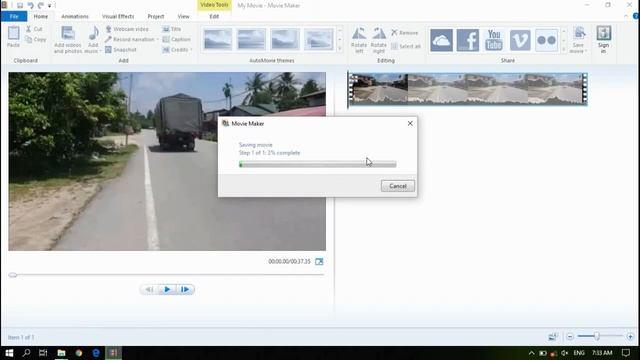Select the last visible AutoMovie theme thumbnail

(x=318, y=40)
